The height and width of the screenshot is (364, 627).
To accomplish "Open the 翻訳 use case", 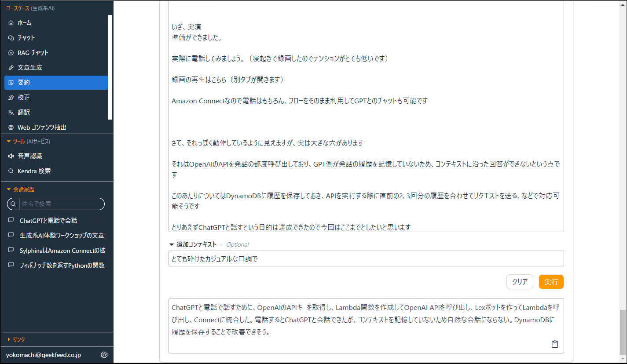I will click(56, 113).
